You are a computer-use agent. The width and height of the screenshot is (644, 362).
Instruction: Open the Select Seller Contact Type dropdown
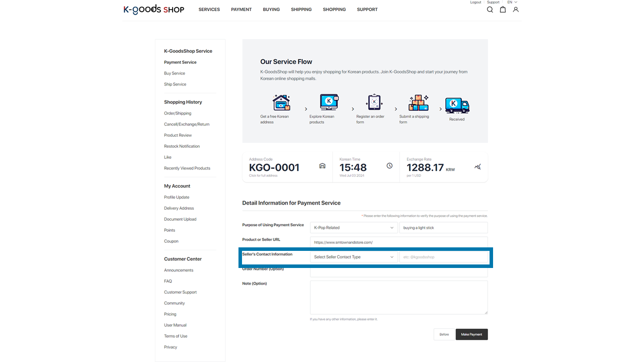click(354, 257)
